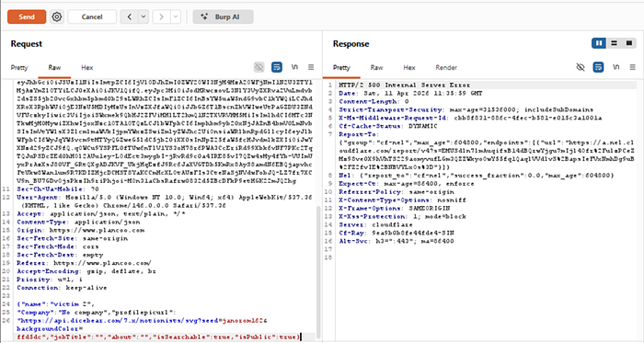Open the back history dropdown arrow
Image resolution: width=644 pixels, height=343 pixels.
point(144,17)
